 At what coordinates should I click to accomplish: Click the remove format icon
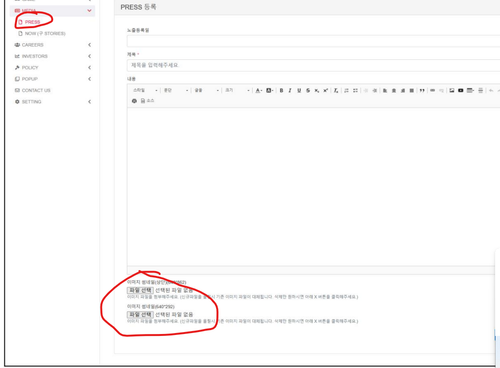pyautogui.click(x=336, y=90)
